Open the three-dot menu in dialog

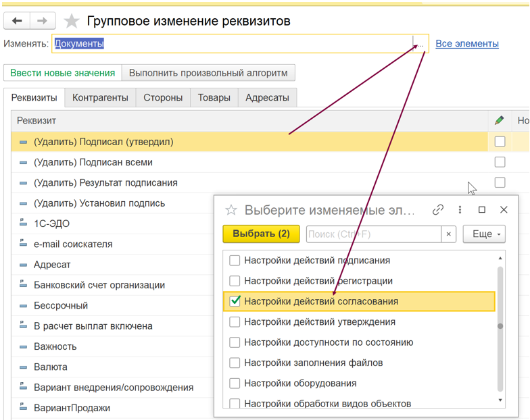[x=460, y=210]
